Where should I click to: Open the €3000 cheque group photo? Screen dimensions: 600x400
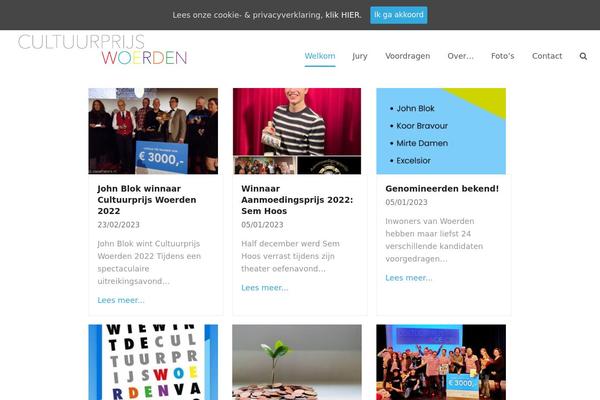153,131
